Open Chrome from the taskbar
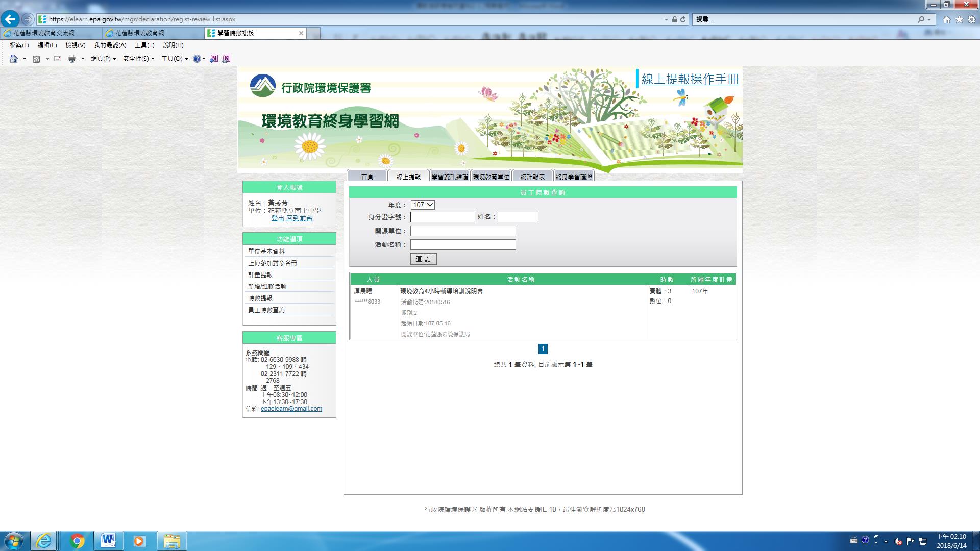This screenshot has width=980, height=551. (x=77, y=541)
